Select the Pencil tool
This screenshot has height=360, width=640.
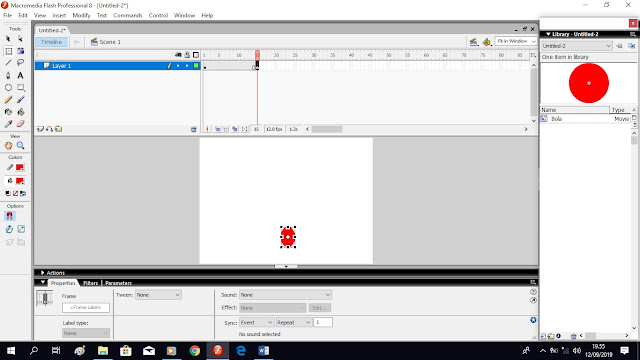(x=8, y=100)
